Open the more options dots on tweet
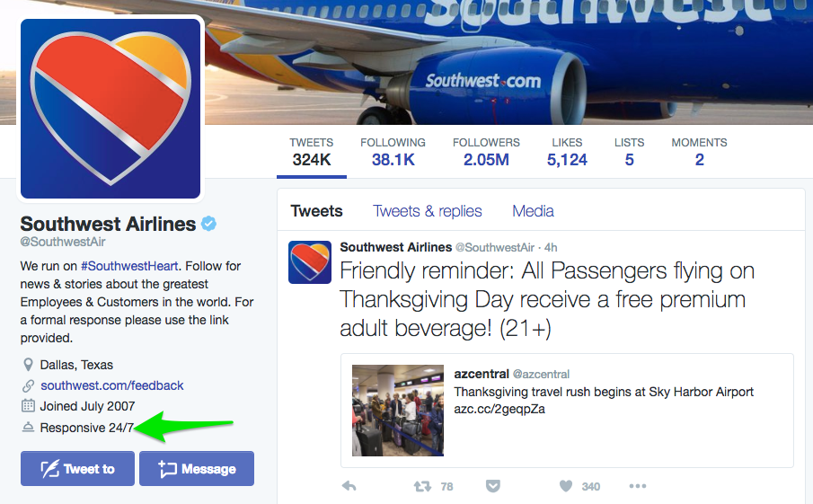 (x=638, y=486)
